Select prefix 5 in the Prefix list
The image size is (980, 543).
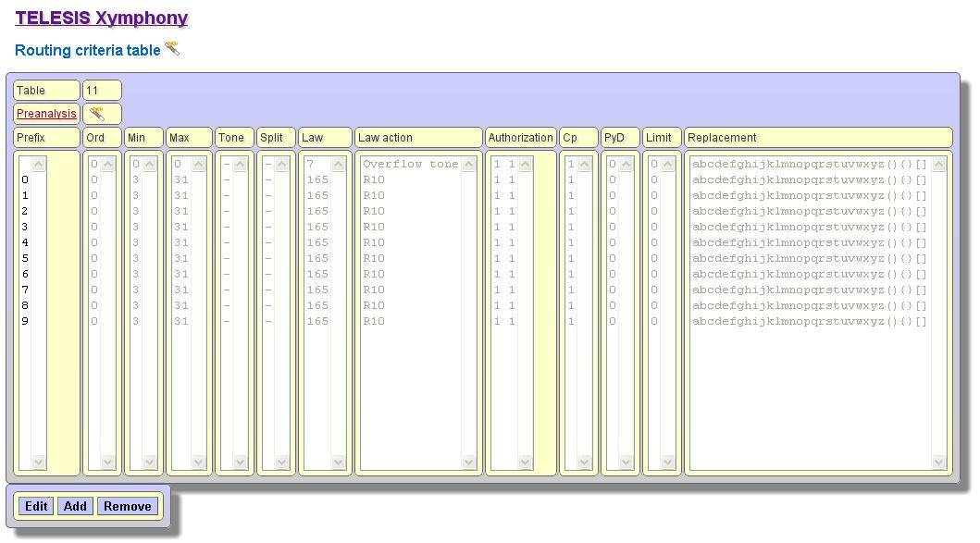(25, 258)
